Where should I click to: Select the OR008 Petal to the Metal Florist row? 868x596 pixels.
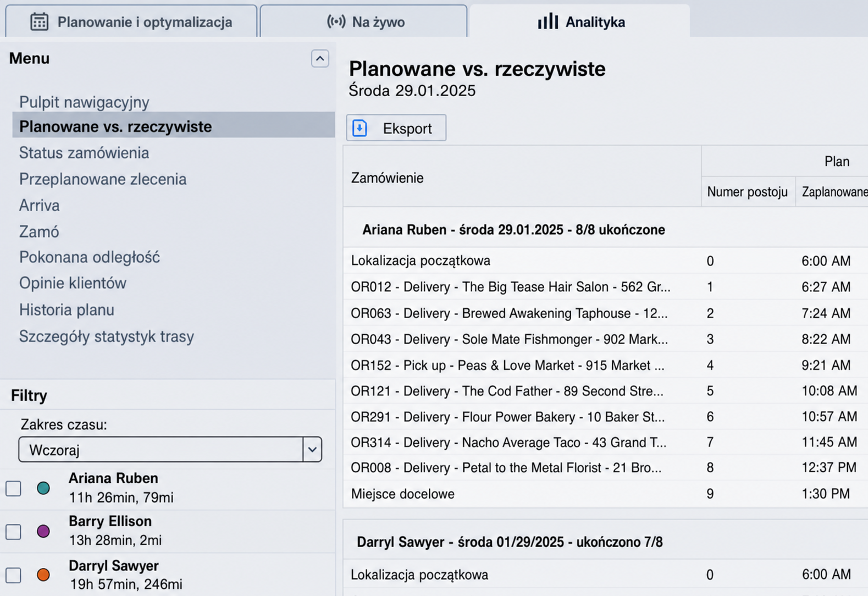[606, 468]
